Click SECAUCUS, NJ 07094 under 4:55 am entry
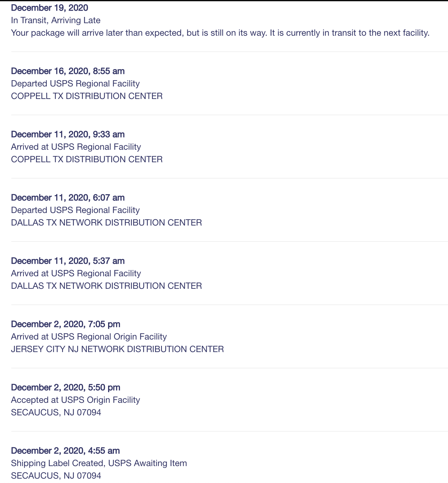Viewport: 448px width, 483px height. [56, 476]
